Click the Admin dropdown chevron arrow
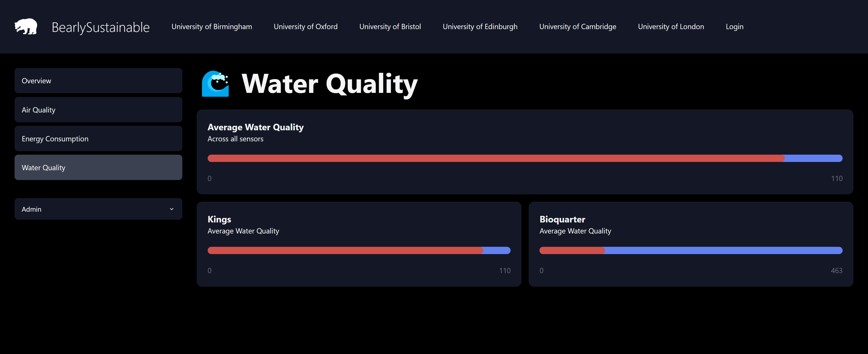868x354 pixels. pyautogui.click(x=172, y=209)
